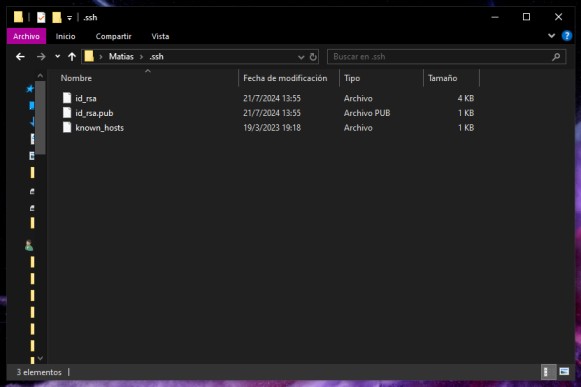Open the blue help question mark
581x387 pixels.
coord(567,36)
